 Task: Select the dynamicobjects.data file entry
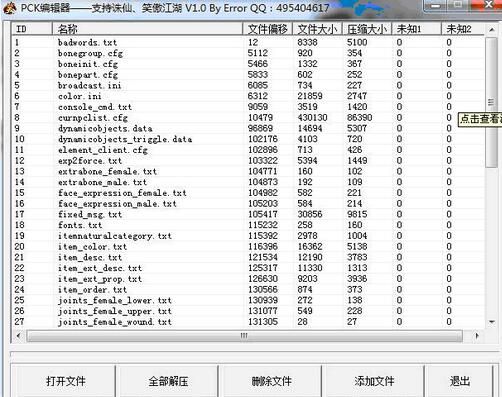[248, 128]
